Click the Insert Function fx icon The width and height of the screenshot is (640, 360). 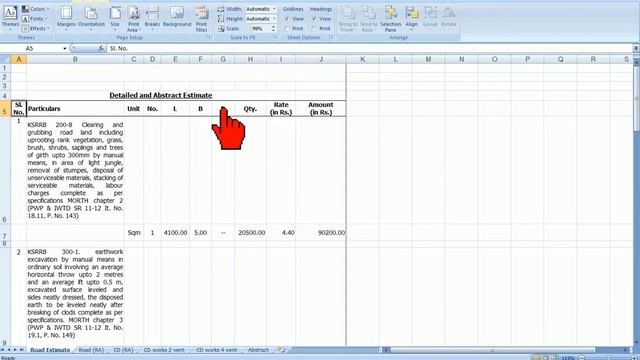coord(101,49)
